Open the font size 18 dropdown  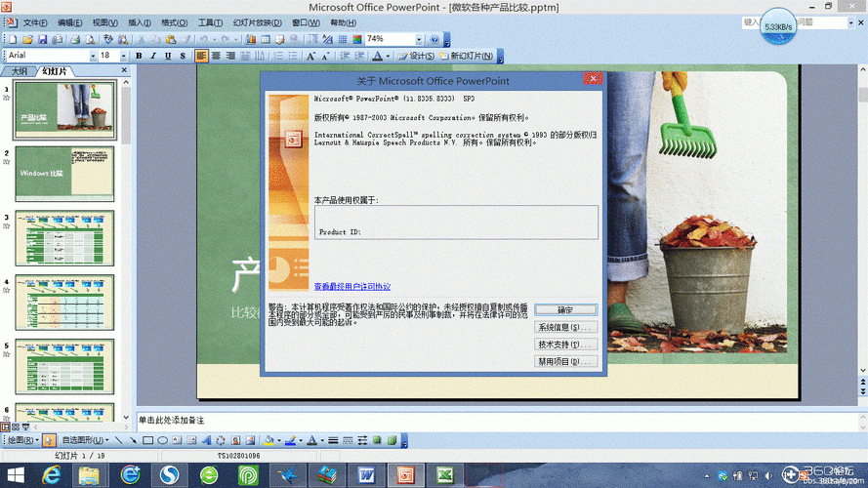point(123,56)
